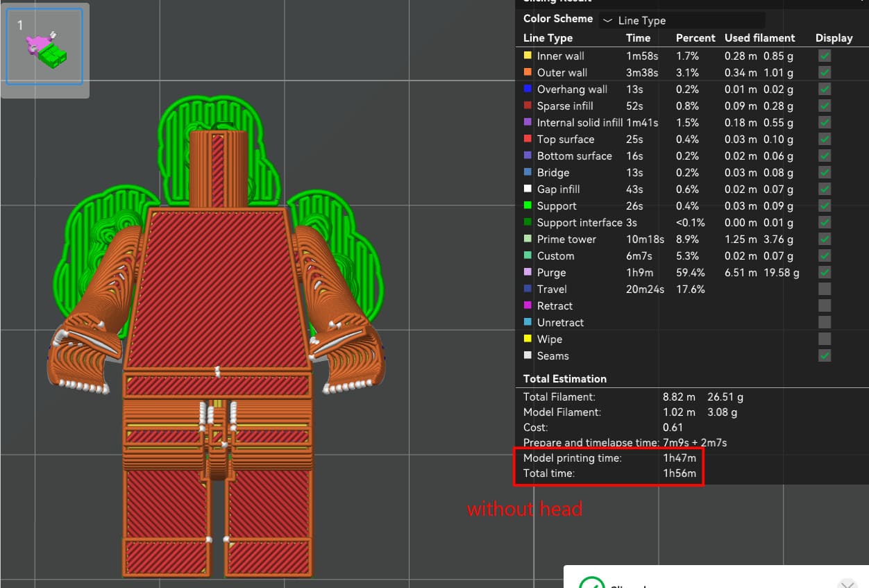The height and width of the screenshot is (588, 869).
Task: Click the "Top surface" row label
Action: click(566, 139)
